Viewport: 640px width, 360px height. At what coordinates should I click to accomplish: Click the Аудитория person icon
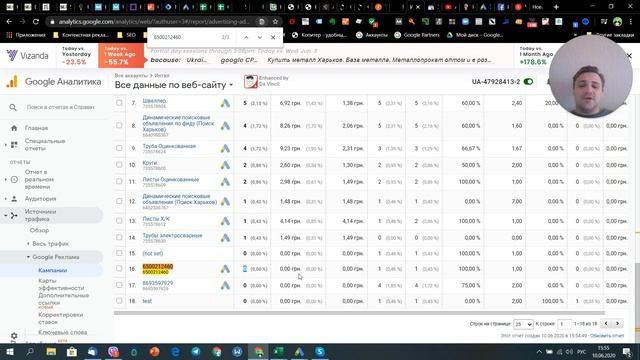point(14,199)
